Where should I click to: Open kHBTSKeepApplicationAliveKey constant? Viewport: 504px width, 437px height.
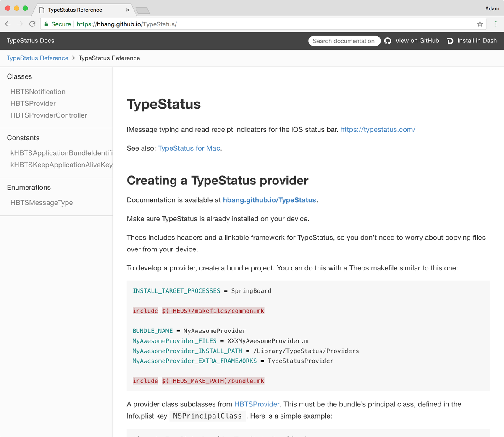61,165
